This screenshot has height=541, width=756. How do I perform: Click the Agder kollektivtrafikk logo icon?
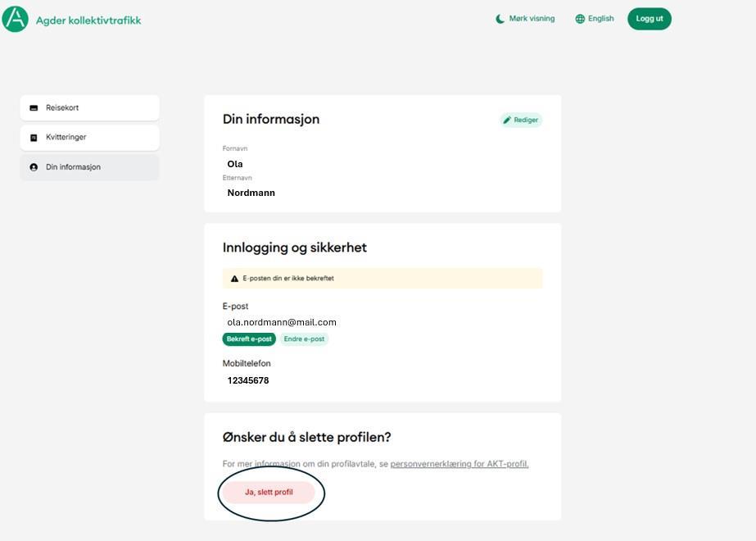pos(16,19)
